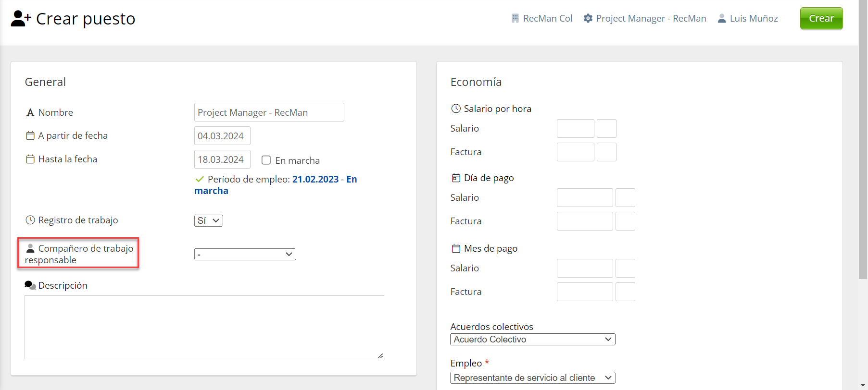Click the add-user icon beside Crear puesto
Image resolution: width=868 pixels, height=390 pixels.
coord(21,19)
